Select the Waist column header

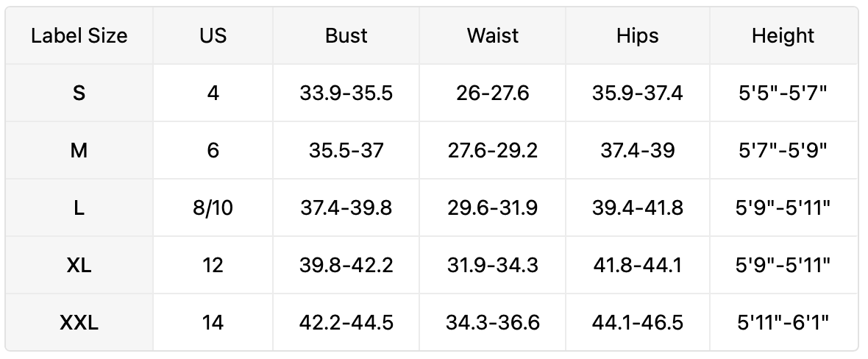(492, 36)
